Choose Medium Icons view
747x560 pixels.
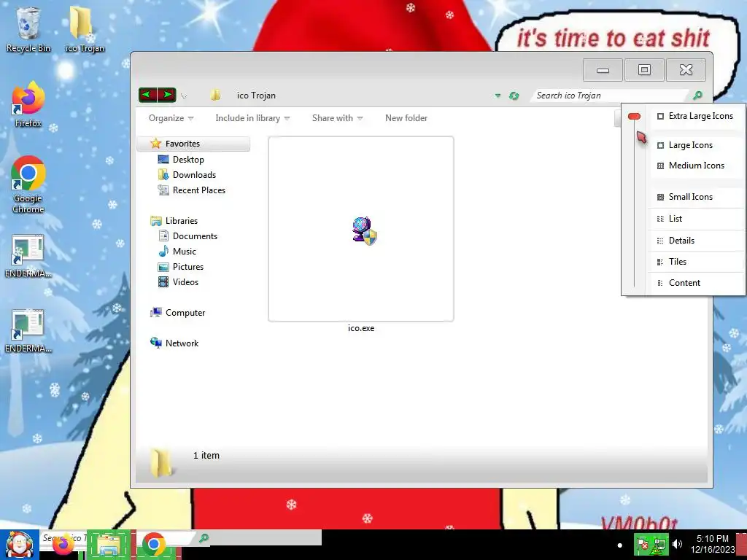695,166
